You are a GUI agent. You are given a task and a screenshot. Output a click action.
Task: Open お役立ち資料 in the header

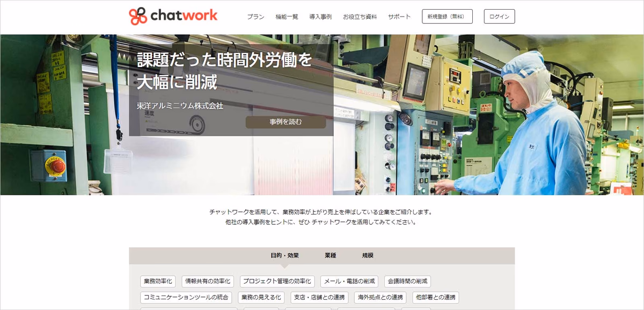pyautogui.click(x=360, y=17)
